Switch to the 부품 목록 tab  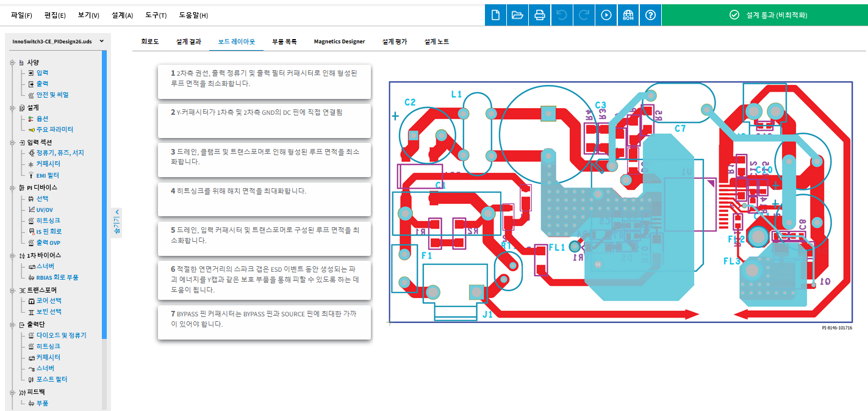pyautogui.click(x=284, y=42)
